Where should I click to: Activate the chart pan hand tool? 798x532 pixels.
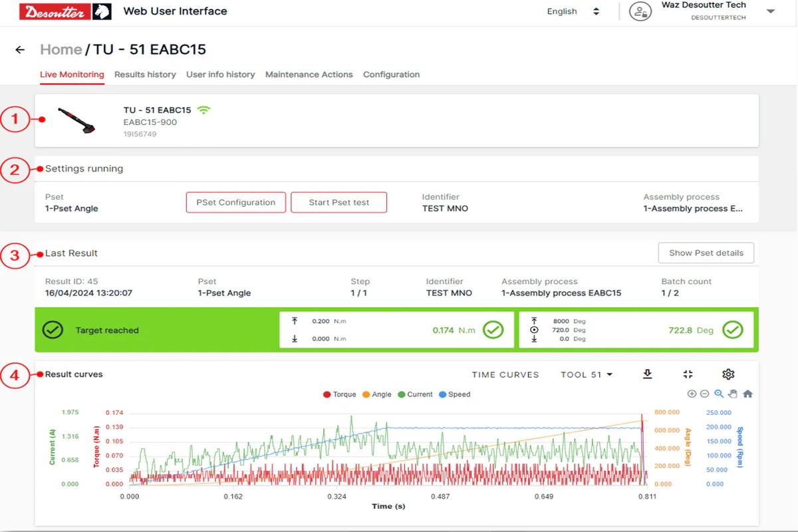(733, 394)
